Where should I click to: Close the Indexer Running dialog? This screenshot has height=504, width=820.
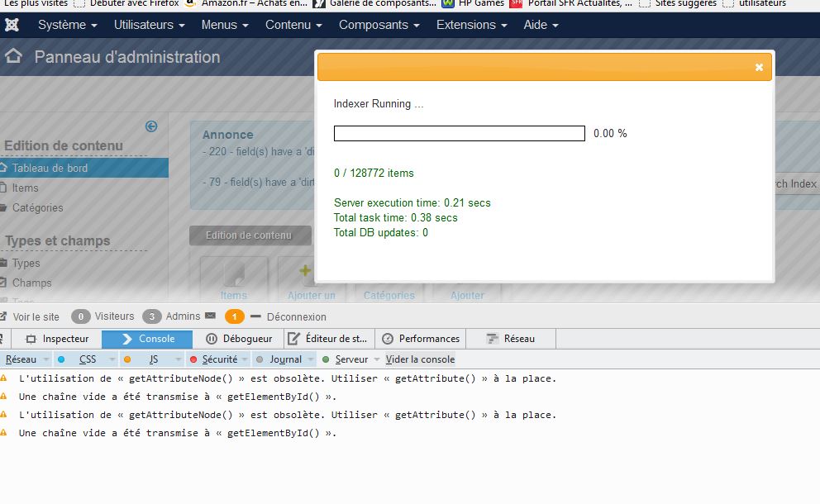pos(759,67)
